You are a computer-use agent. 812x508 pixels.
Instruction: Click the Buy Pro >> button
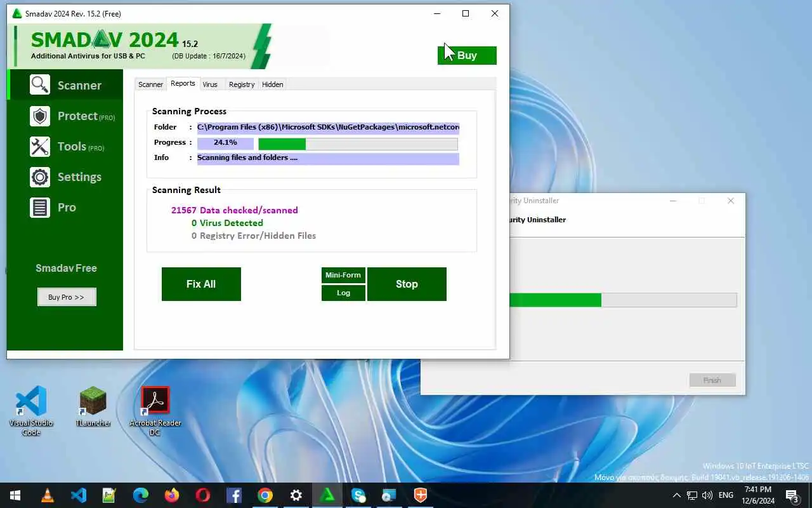(x=67, y=297)
